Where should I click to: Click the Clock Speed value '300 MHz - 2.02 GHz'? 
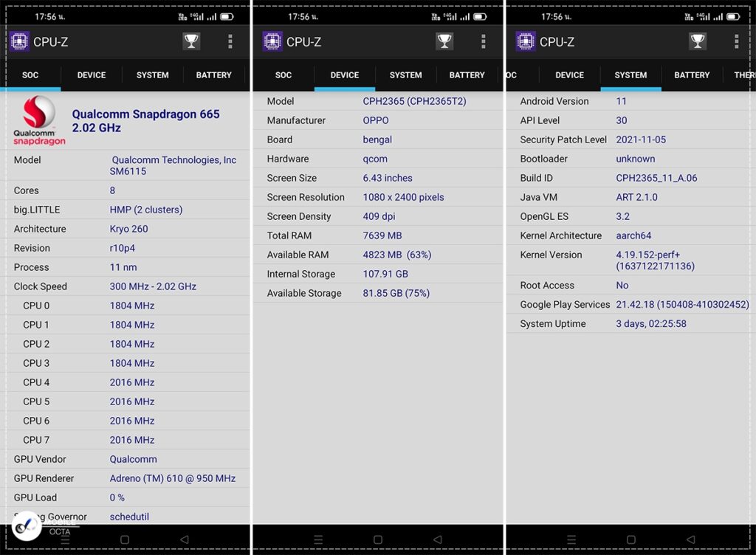(x=153, y=286)
